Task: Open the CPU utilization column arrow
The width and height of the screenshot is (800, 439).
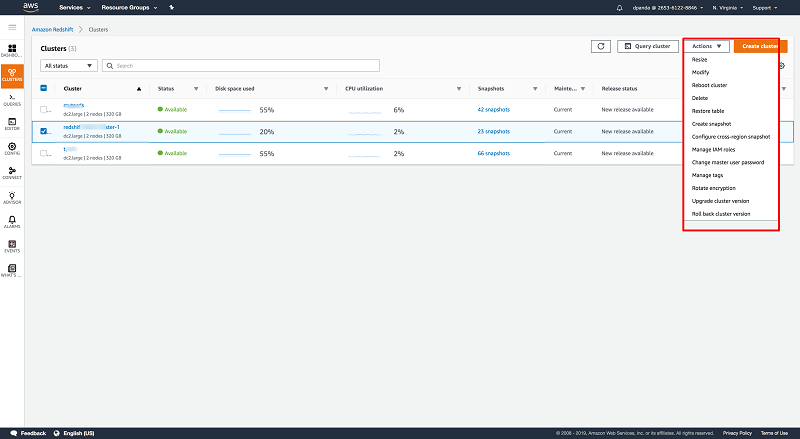Action: click(x=459, y=89)
